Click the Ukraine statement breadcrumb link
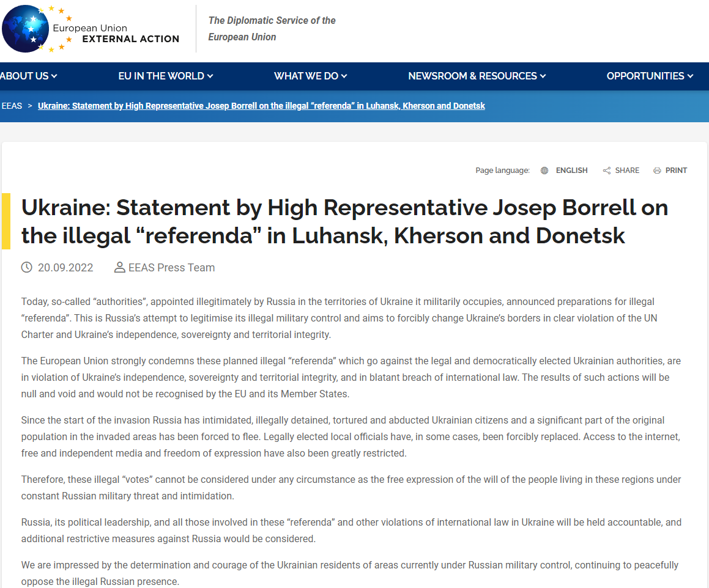 point(261,106)
